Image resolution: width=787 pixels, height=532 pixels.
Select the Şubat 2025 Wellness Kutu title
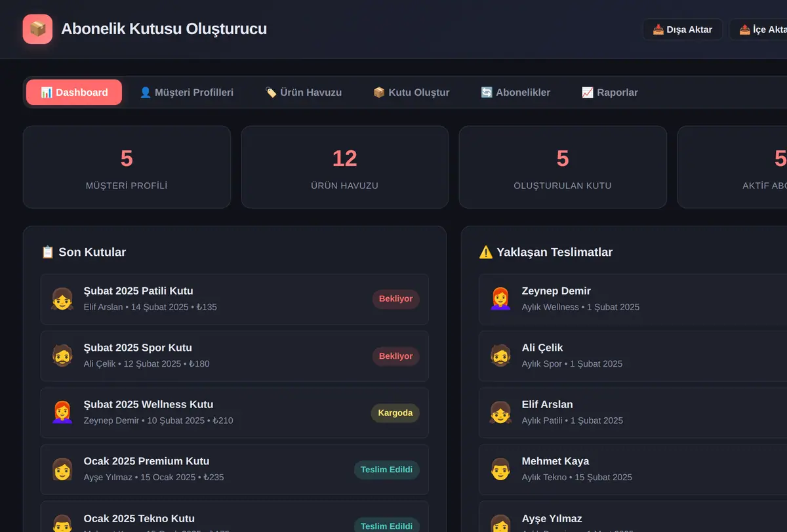coord(148,405)
